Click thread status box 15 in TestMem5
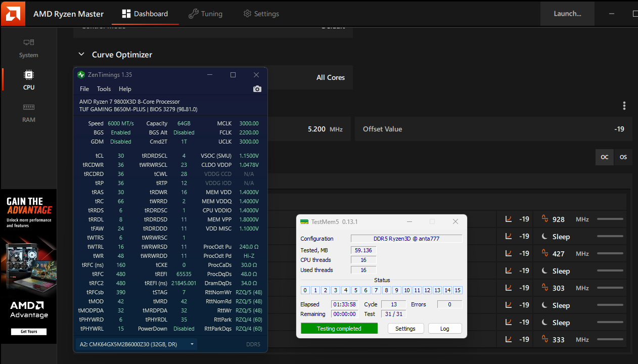This screenshot has width=638, height=364. (x=458, y=290)
